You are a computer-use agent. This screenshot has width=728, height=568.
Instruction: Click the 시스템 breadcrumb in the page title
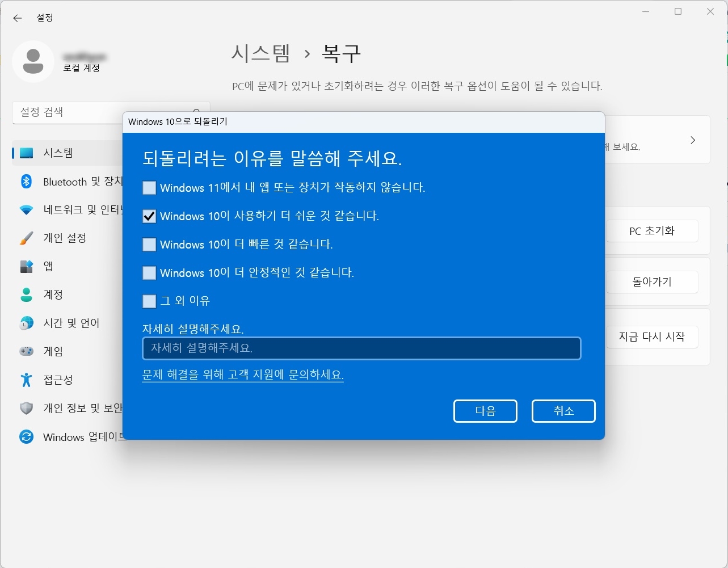261,53
